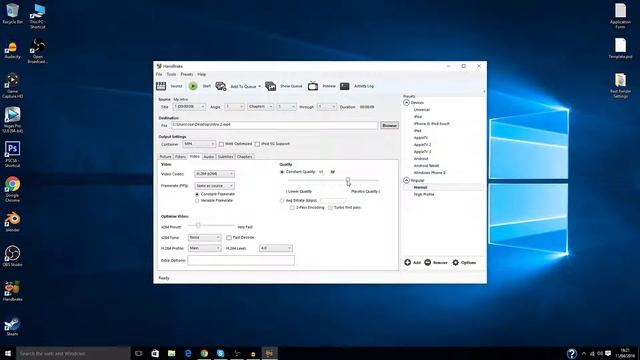The image size is (640, 360).
Task: Select the Constant Framerate radio button
Action: (x=197, y=194)
